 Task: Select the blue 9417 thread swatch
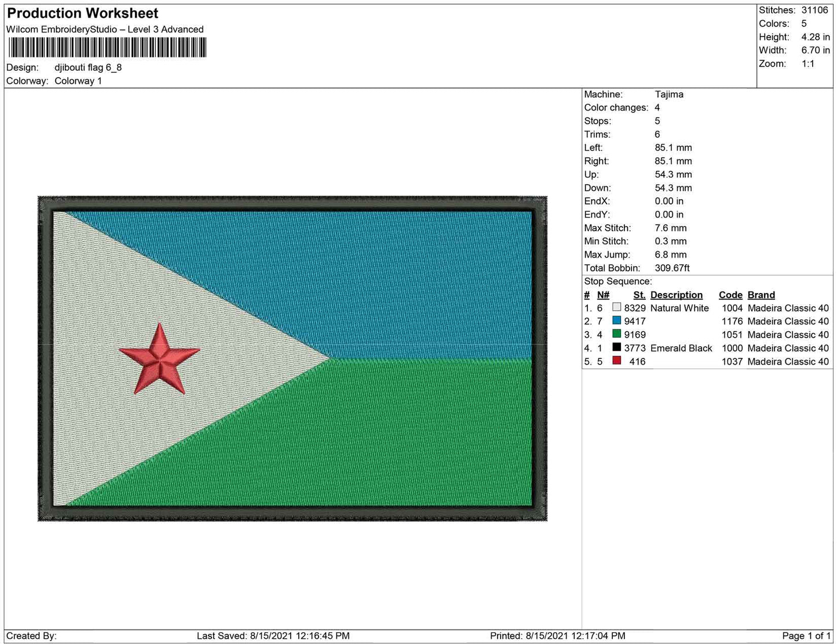pos(617,321)
